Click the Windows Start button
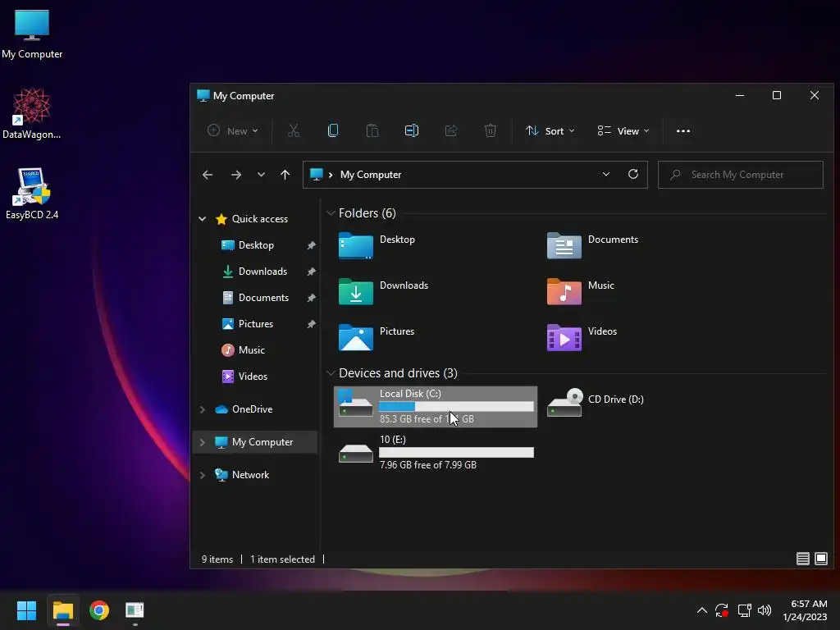840x630 pixels. pos(26,610)
